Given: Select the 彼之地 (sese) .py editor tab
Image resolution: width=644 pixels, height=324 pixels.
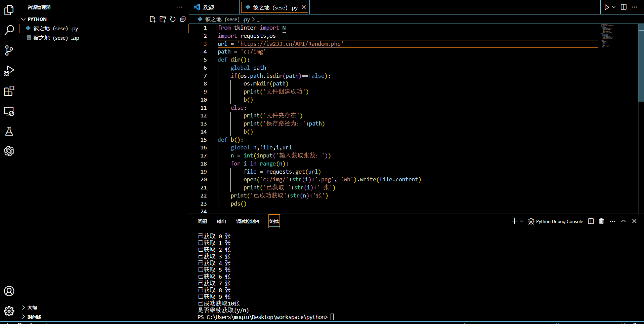Looking at the screenshot, I should coord(275,7).
